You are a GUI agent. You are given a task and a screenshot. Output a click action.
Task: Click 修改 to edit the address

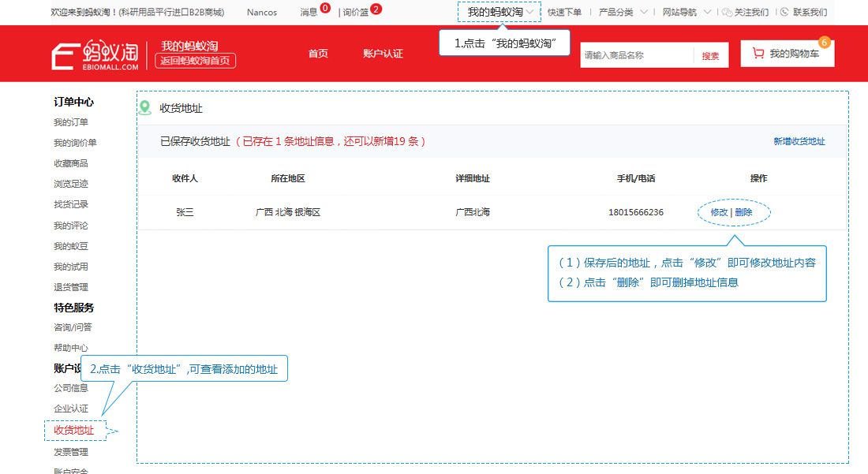719,212
